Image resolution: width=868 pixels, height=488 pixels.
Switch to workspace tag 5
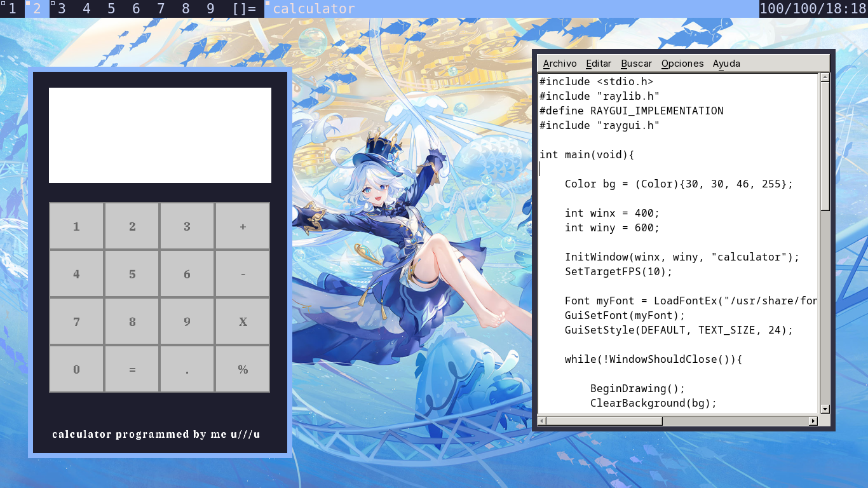(x=111, y=9)
